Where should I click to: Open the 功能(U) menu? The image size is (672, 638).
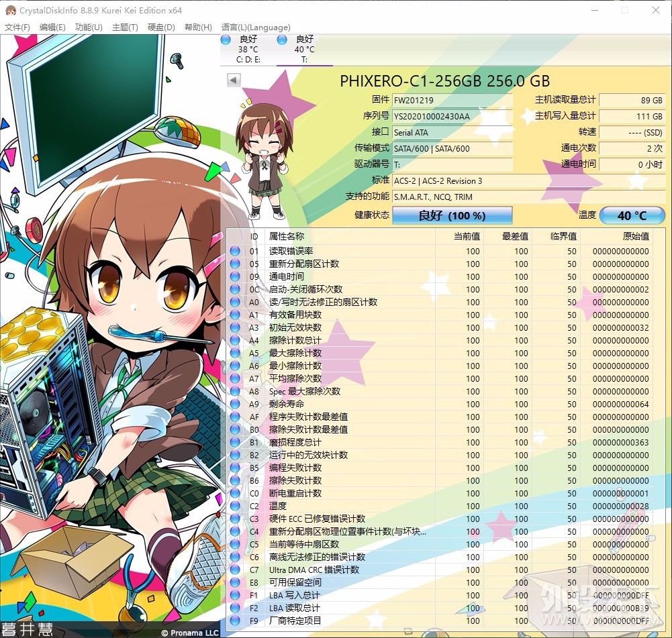tap(89, 28)
